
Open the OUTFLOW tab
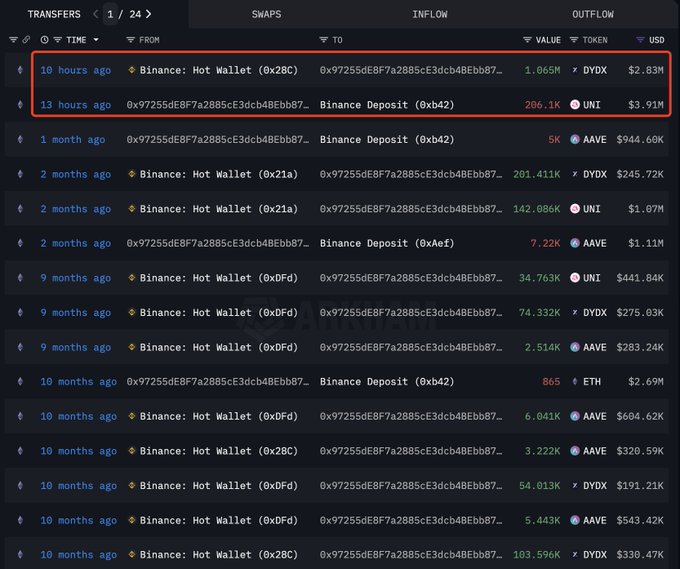point(593,14)
